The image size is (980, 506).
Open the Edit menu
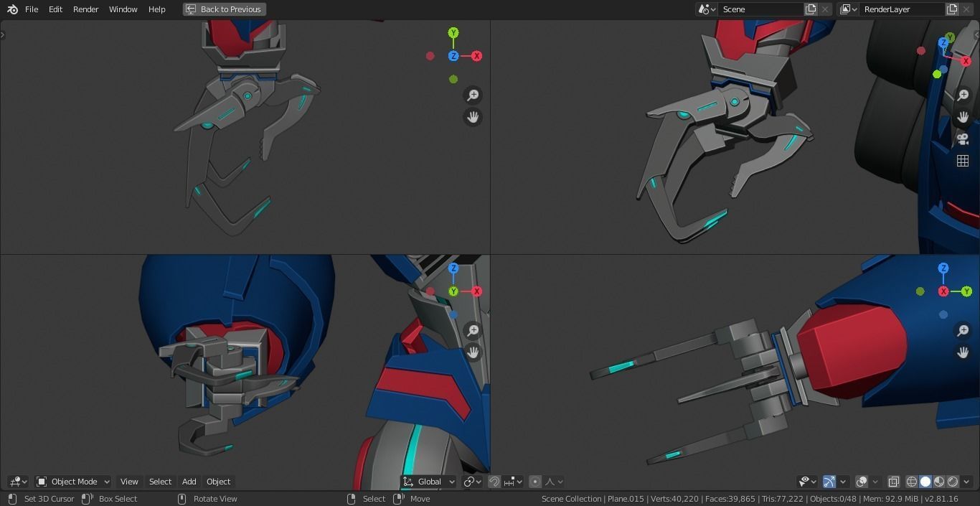55,9
